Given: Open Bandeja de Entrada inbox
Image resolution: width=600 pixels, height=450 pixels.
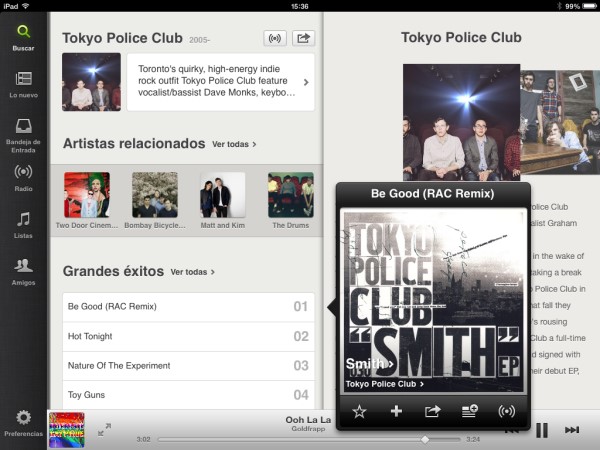Looking at the screenshot, I should coord(23,135).
